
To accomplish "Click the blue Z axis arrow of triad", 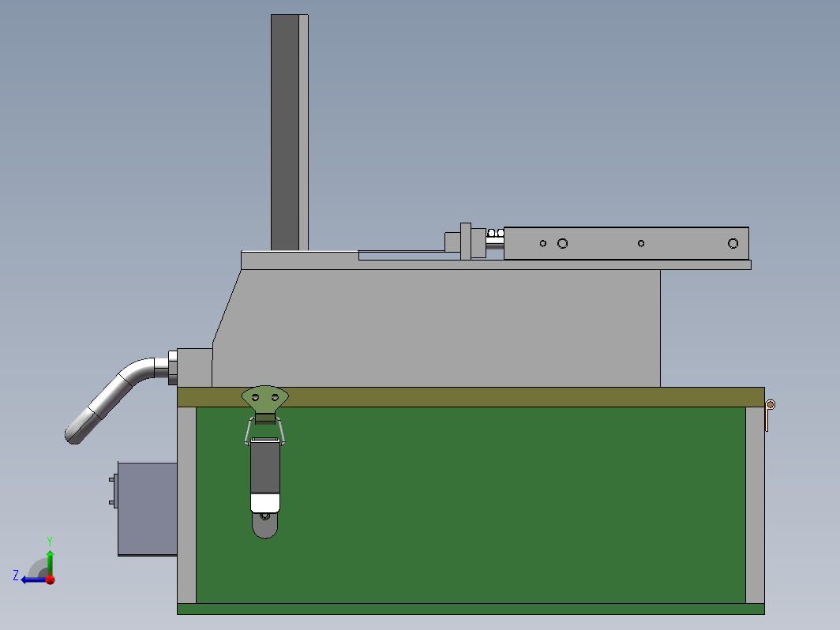I will (32, 579).
